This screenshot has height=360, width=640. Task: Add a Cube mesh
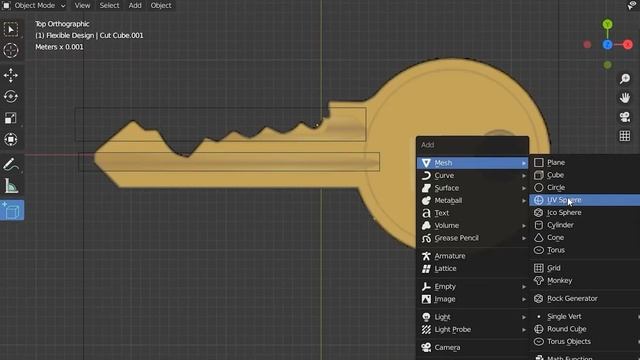pos(584,175)
